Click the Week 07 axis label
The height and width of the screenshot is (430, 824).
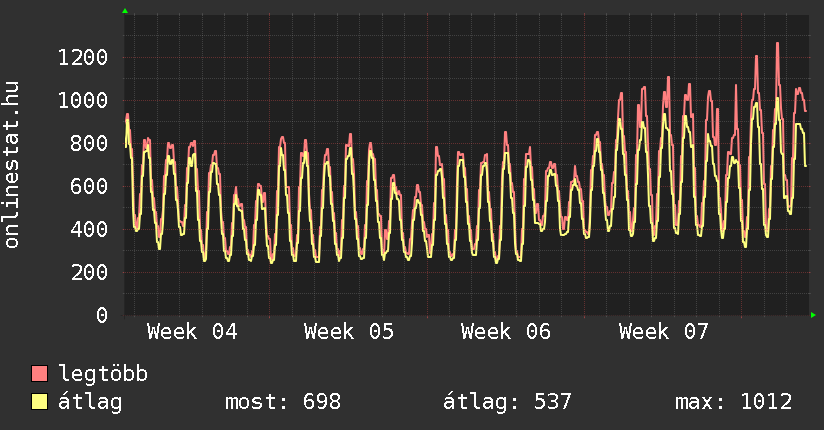click(663, 331)
